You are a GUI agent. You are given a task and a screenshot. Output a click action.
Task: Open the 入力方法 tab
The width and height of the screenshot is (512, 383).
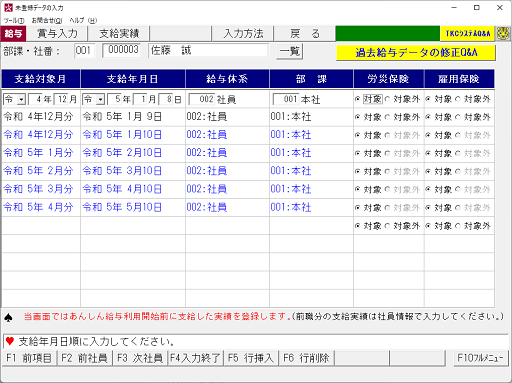click(243, 33)
